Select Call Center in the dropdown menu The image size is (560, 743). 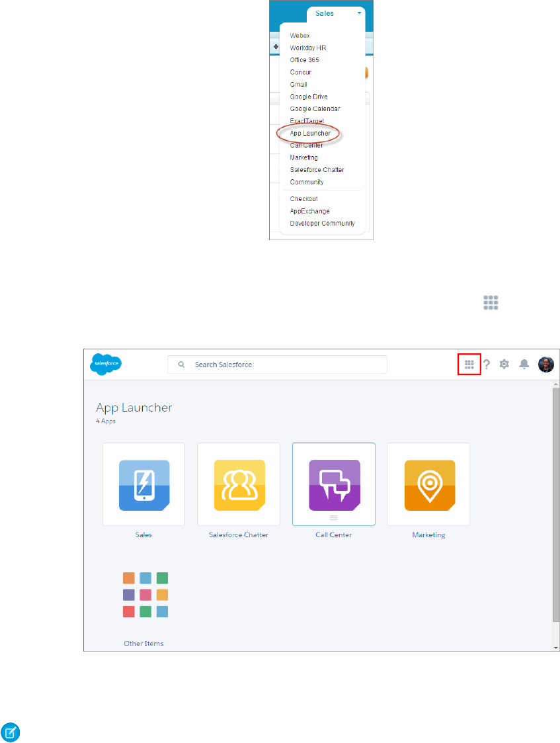(x=306, y=146)
